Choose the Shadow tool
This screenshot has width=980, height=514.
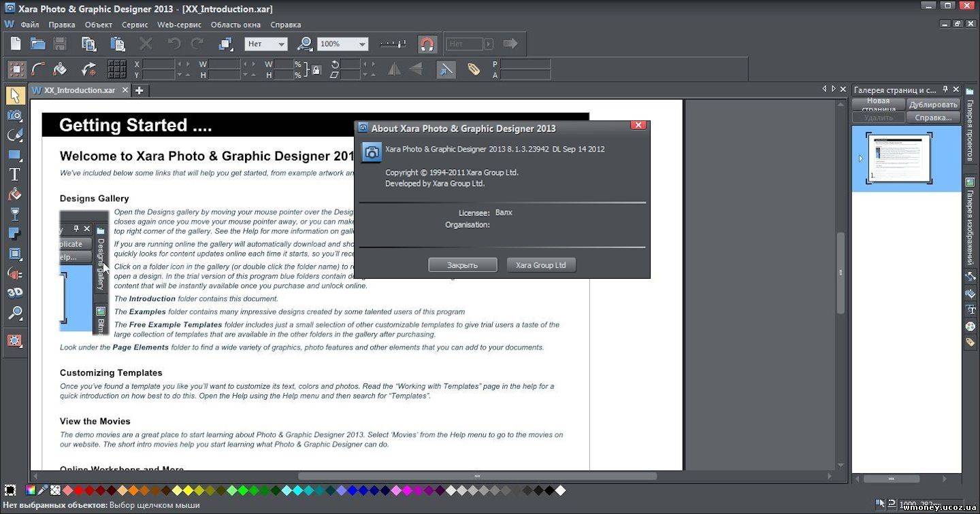(x=14, y=234)
